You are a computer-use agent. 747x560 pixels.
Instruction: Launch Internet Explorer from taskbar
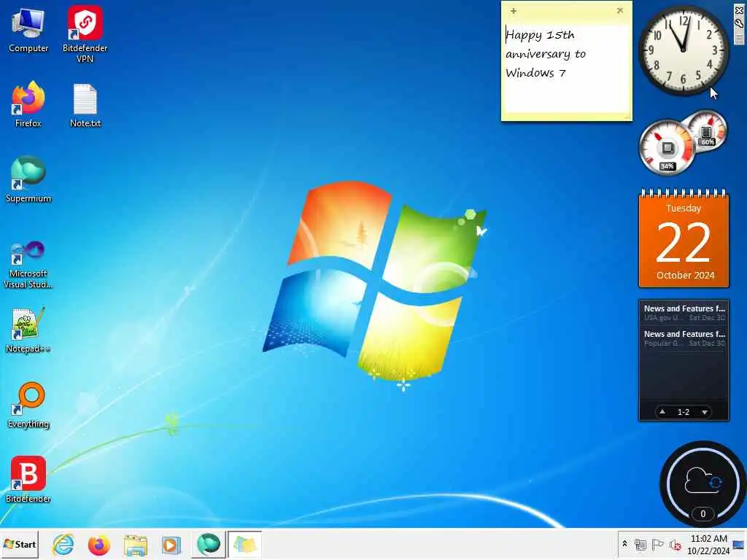[x=63, y=545]
